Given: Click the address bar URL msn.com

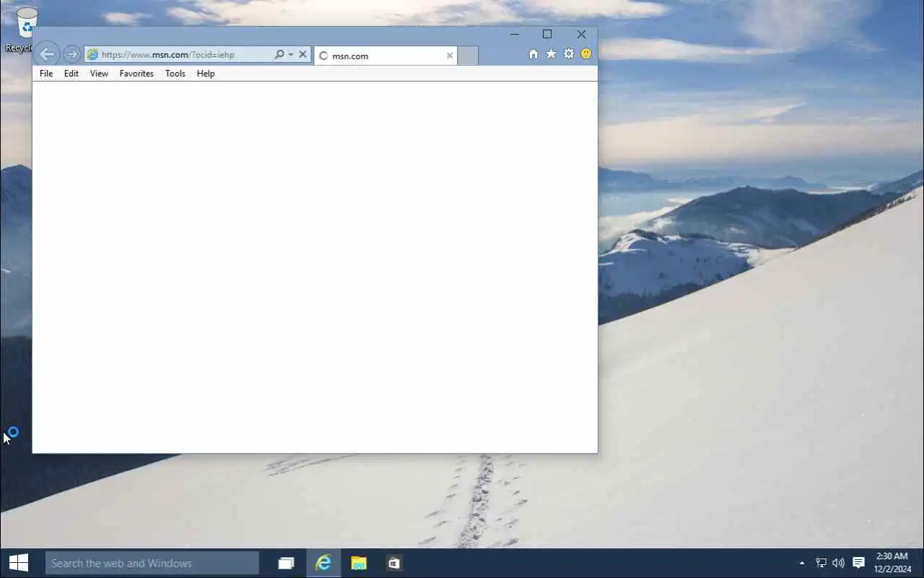Looking at the screenshot, I should tap(167, 54).
